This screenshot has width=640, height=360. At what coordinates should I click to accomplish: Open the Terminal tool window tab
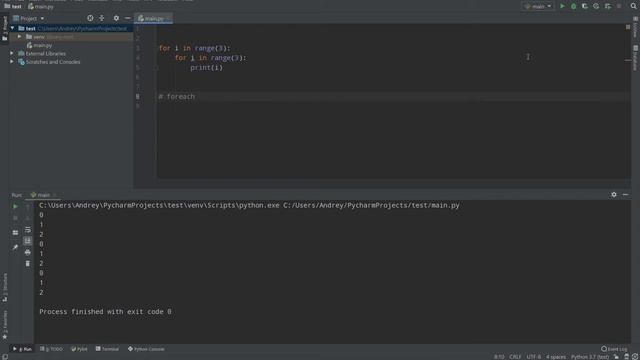(107, 349)
